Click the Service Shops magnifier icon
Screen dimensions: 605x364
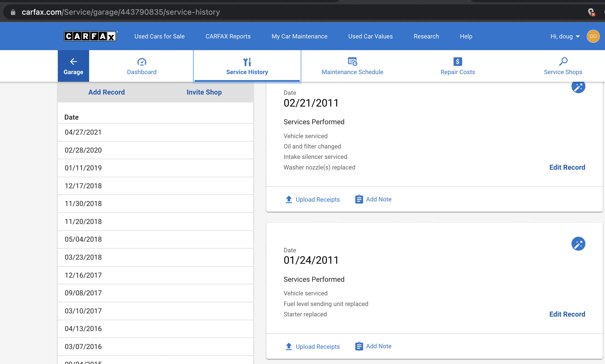[563, 62]
